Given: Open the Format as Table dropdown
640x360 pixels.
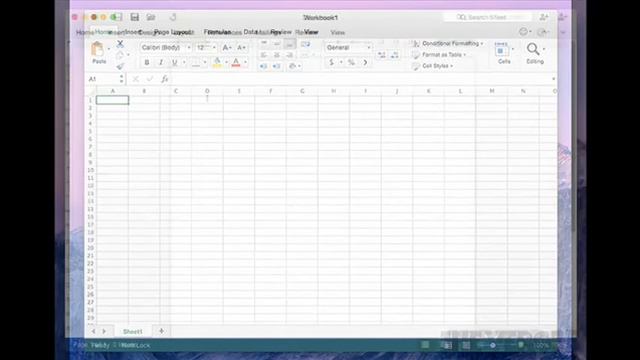Looking at the screenshot, I should pos(439,55).
